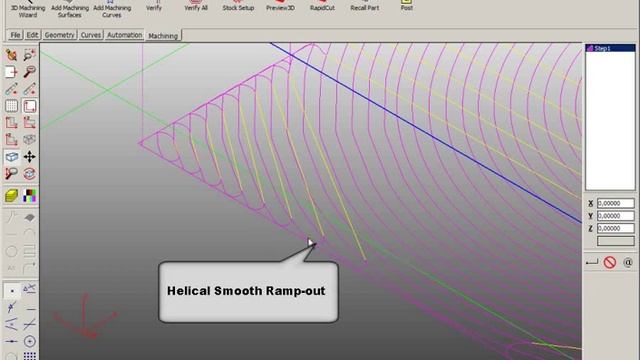
Task: Choose the second red axis view icon
Action: (x=29, y=122)
